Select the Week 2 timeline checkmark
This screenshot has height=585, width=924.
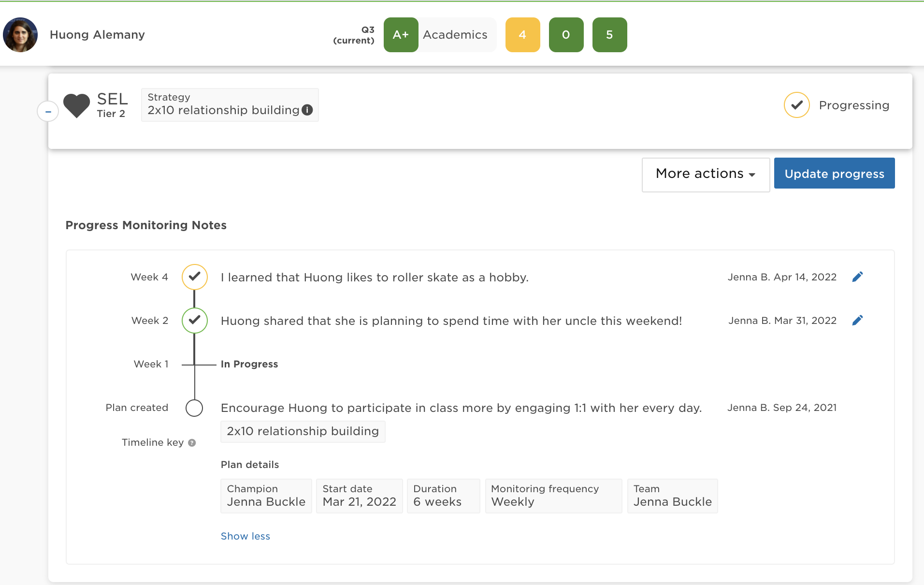[x=194, y=321]
